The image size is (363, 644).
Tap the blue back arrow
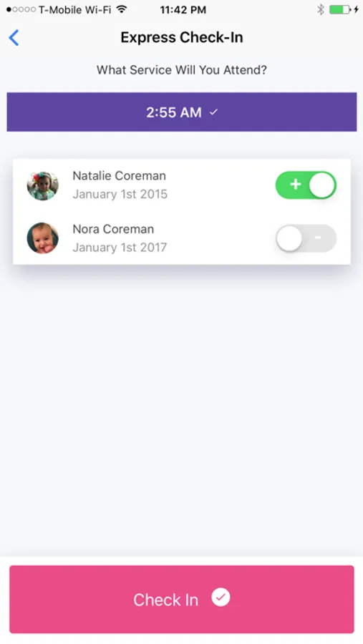click(x=14, y=38)
